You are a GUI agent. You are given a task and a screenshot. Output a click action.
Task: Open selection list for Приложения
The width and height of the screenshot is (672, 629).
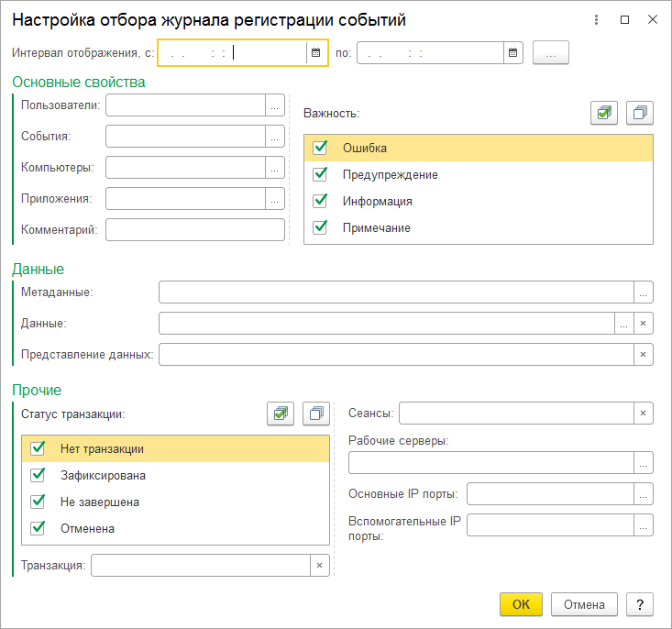275,199
